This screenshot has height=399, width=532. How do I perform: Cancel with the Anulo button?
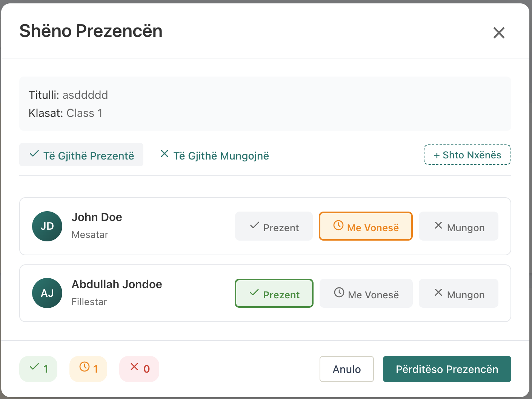(x=346, y=369)
